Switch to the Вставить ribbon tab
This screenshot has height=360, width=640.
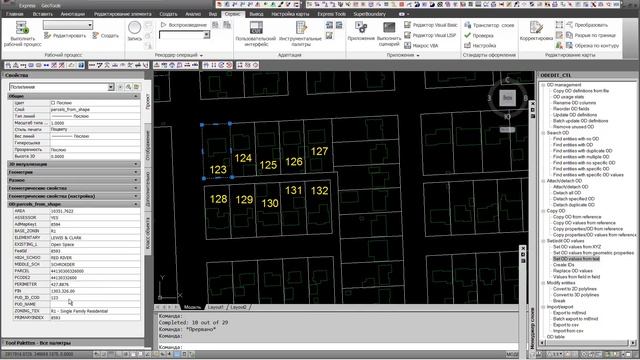tap(42, 14)
